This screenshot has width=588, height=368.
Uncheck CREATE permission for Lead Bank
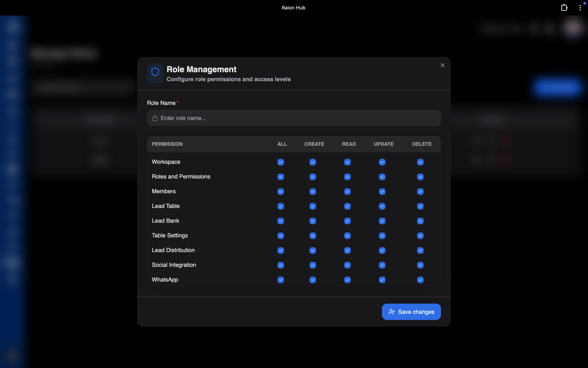pyautogui.click(x=313, y=221)
